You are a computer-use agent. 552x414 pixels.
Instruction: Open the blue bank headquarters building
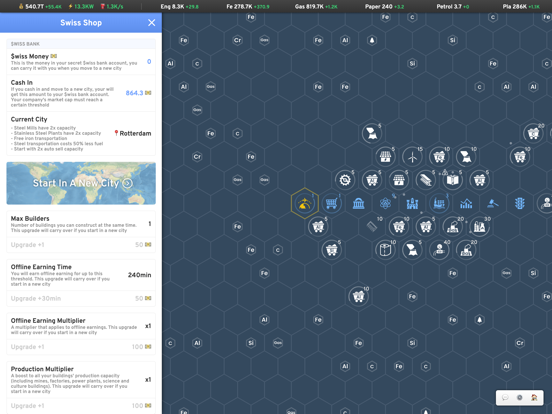(x=358, y=203)
